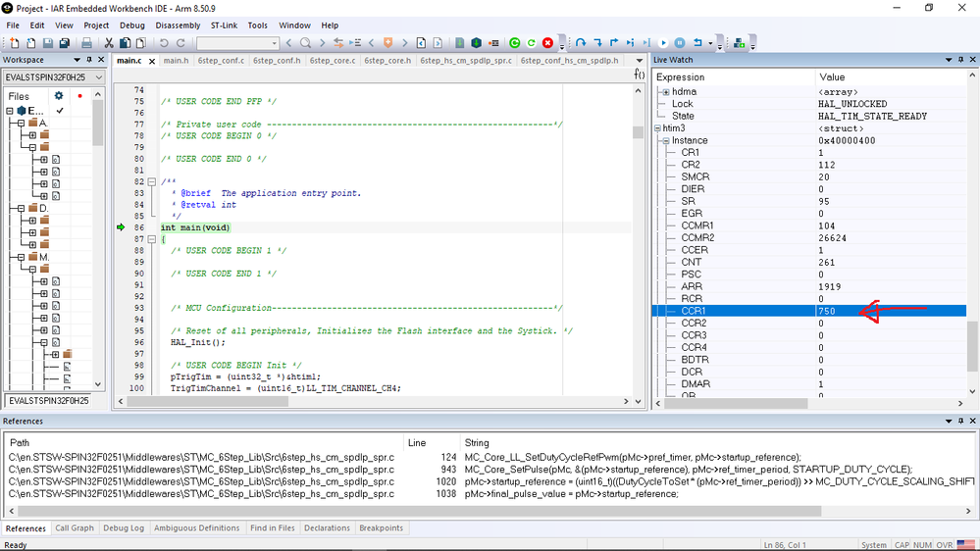Redo the last undone edit
This screenshot has height=551, width=980.
click(x=181, y=42)
